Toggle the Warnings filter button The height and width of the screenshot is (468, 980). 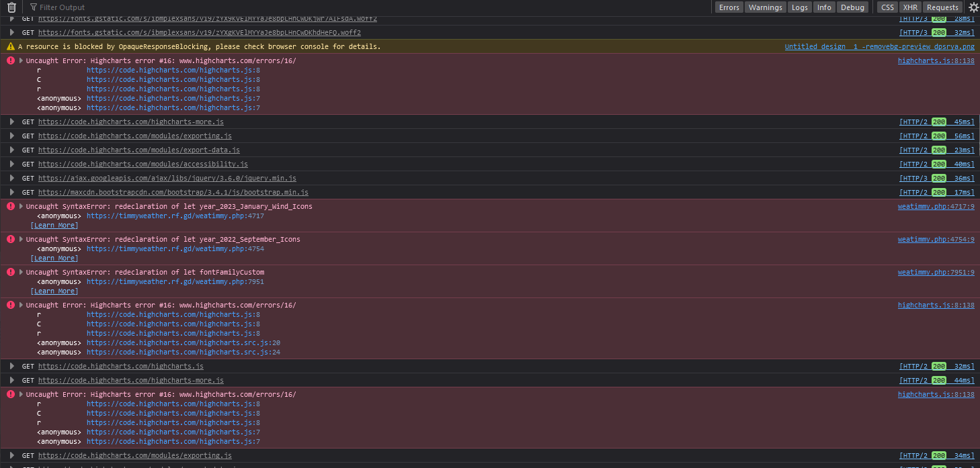click(x=765, y=7)
